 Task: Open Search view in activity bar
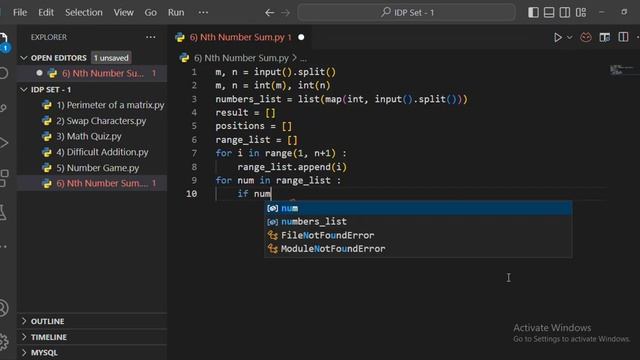click(4, 73)
